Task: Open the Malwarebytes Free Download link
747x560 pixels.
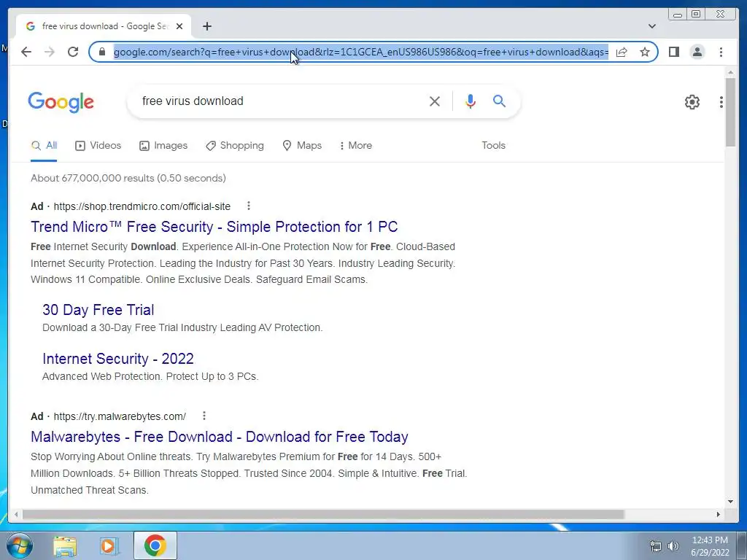Action: pyautogui.click(x=220, y=437)
